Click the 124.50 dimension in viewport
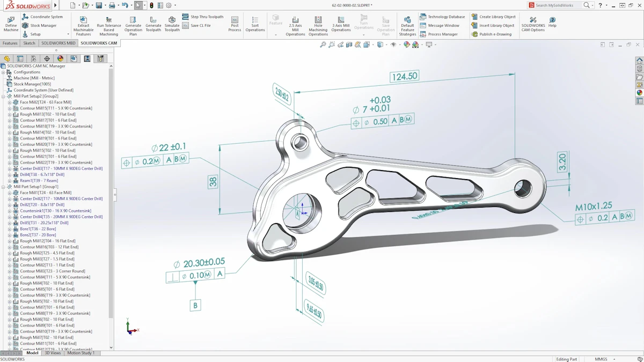644x362 pixels. 405,77
